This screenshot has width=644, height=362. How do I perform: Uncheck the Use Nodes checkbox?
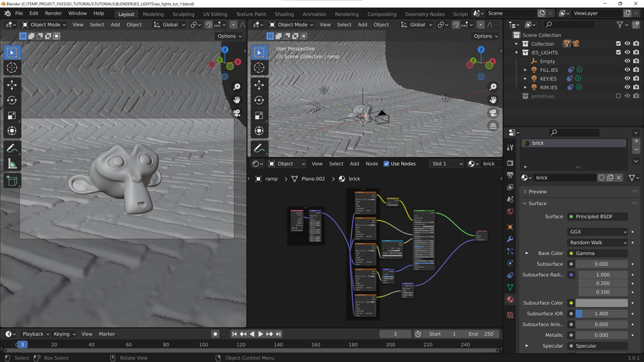coord(386,164)
